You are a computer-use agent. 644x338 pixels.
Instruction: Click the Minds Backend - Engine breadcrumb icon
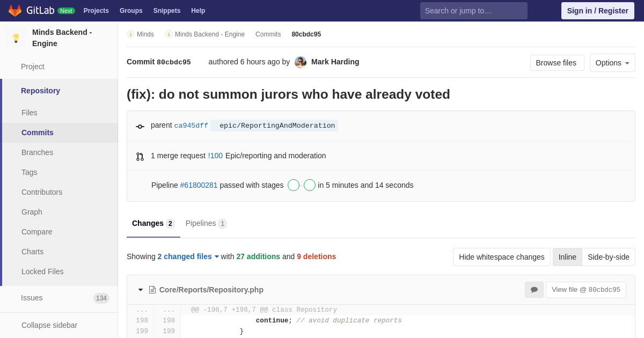(169, 34)
